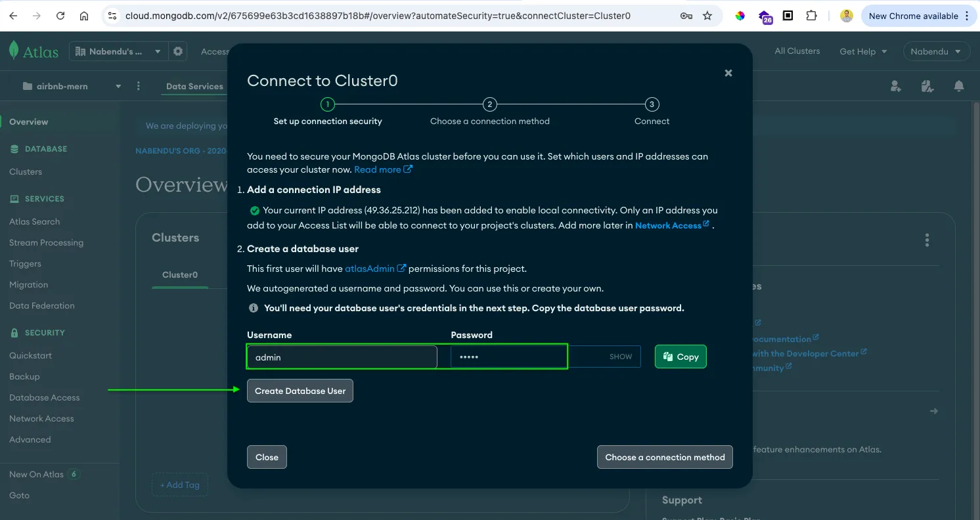Click the Read more link
Screen dimensions: 980x520
[x=383, y=169]
